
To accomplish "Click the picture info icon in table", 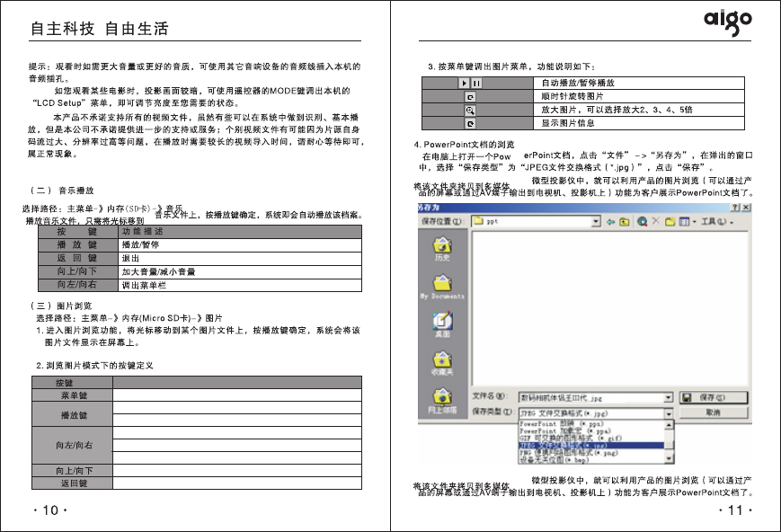I will pyautogui.click(x=470, y=123).
